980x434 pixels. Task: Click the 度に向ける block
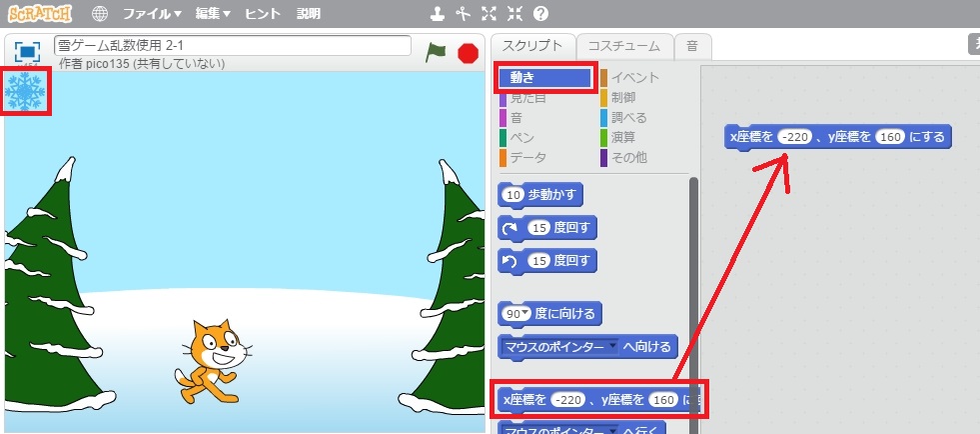pos(550,314)
